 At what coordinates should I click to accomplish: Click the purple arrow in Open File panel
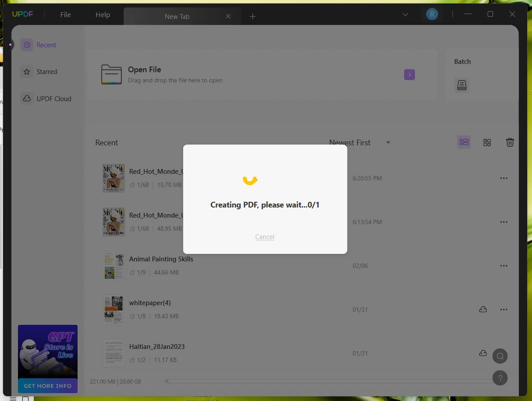[x=409, y=74]
